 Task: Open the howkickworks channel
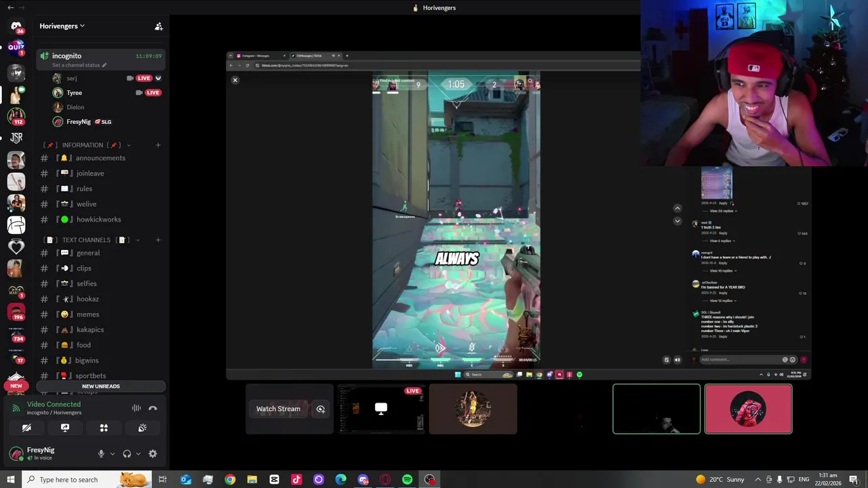tap(100, 220)
